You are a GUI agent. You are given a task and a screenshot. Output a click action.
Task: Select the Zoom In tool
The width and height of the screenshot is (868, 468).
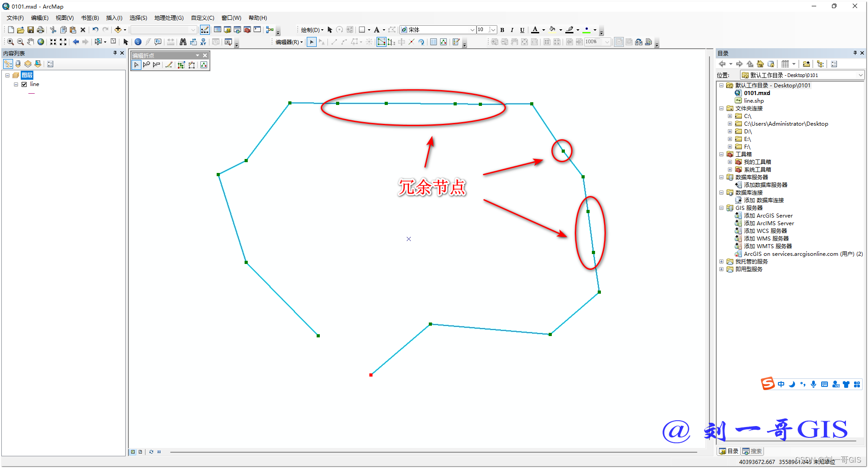[x=10, y=41]
